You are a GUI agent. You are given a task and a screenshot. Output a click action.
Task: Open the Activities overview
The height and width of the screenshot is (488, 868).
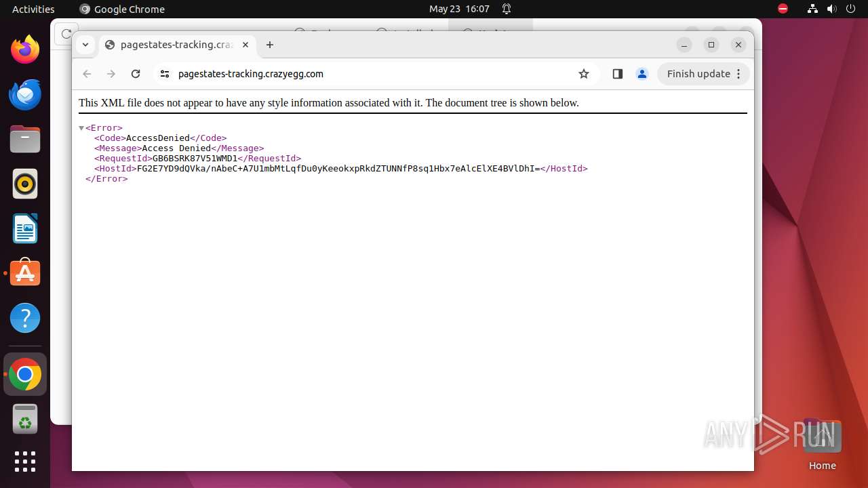(x=33, y=9)
